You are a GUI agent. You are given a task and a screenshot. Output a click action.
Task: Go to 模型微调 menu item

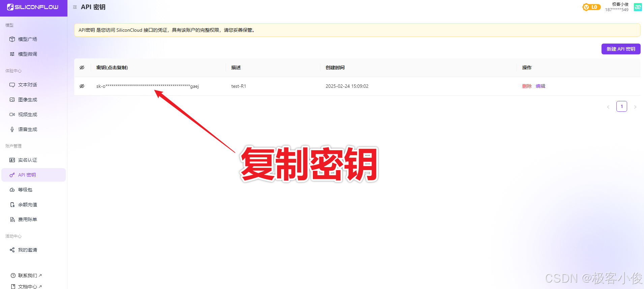34,54
